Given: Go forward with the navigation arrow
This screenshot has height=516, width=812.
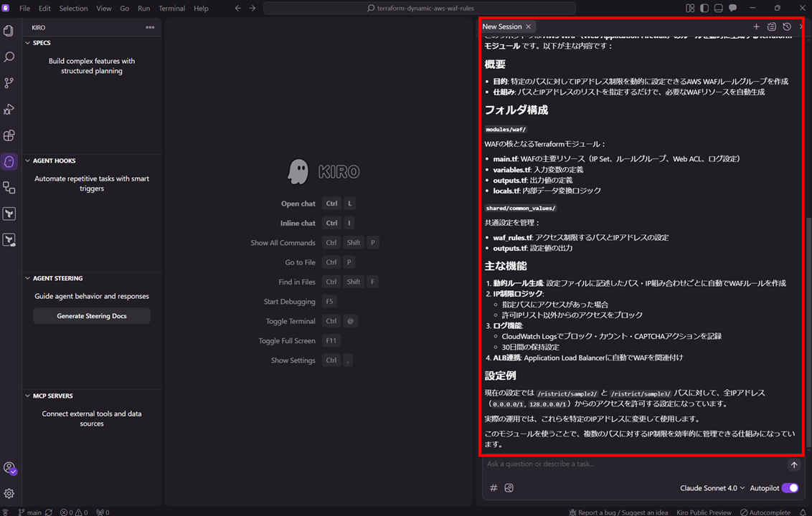Looking at the screenshot, I should click(x=252, y=9).
